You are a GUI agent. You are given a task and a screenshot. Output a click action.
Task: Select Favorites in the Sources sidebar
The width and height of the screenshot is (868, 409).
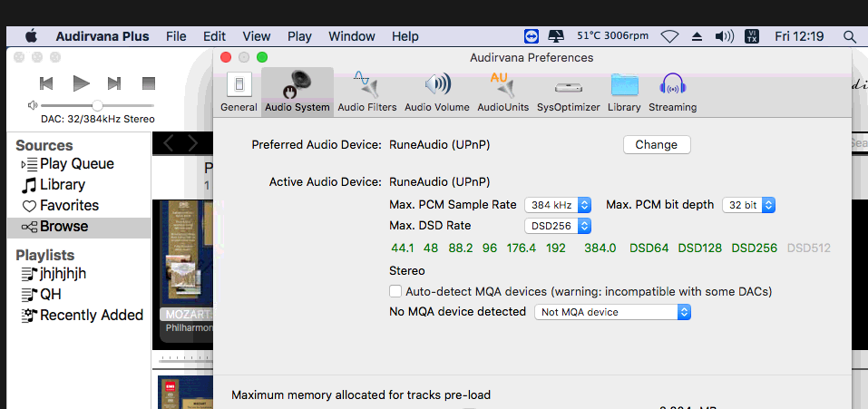click(61, 206)
